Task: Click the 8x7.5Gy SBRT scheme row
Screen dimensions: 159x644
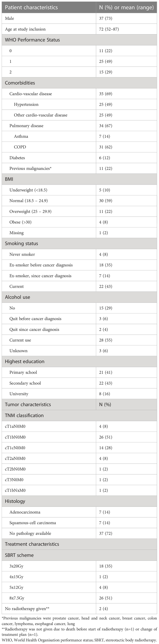Action: 79,598
